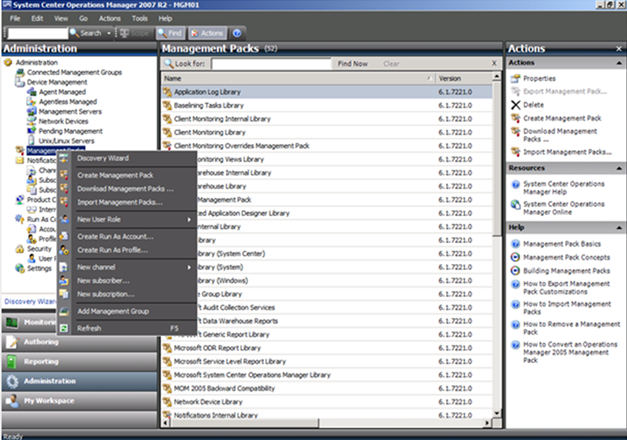The height and width of the screenshot is (440, 627).
Task: Choose Download Management Packs in context menu
Action: pyautogui.click(x=127, y=189)
